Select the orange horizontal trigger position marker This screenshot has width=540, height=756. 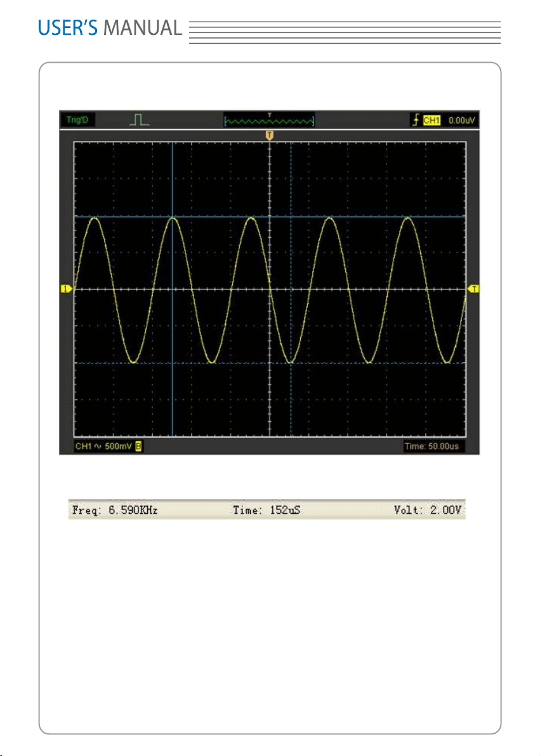[270, 136]
